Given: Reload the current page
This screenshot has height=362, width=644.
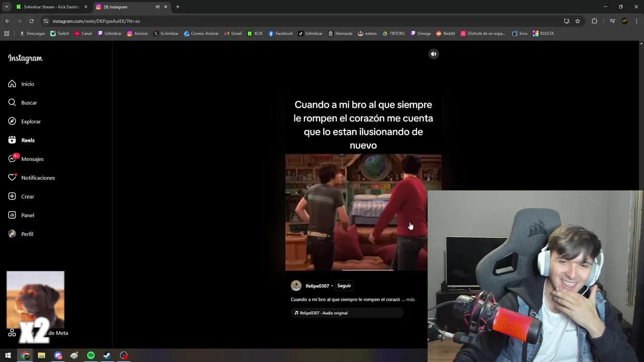Looking at the screenshot, I should [x=31, y=21].
